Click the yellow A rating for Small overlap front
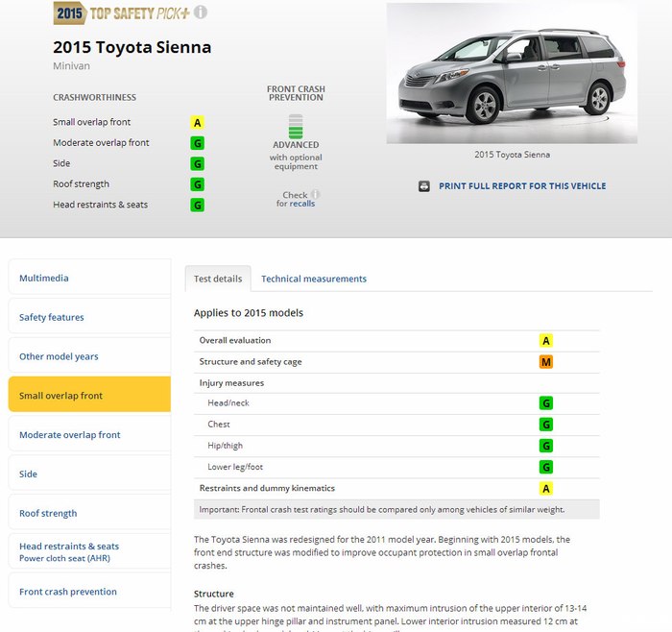The width and height of the screenshot is (672, 632). [197, 123]
